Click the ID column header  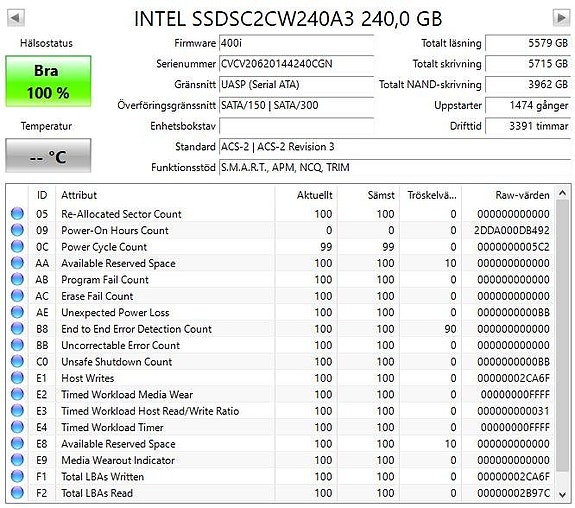[42, 195]
